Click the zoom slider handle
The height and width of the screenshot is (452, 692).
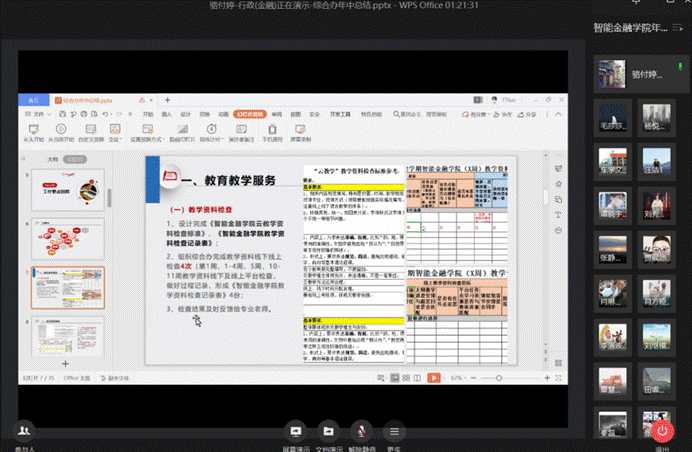(499, 378)
